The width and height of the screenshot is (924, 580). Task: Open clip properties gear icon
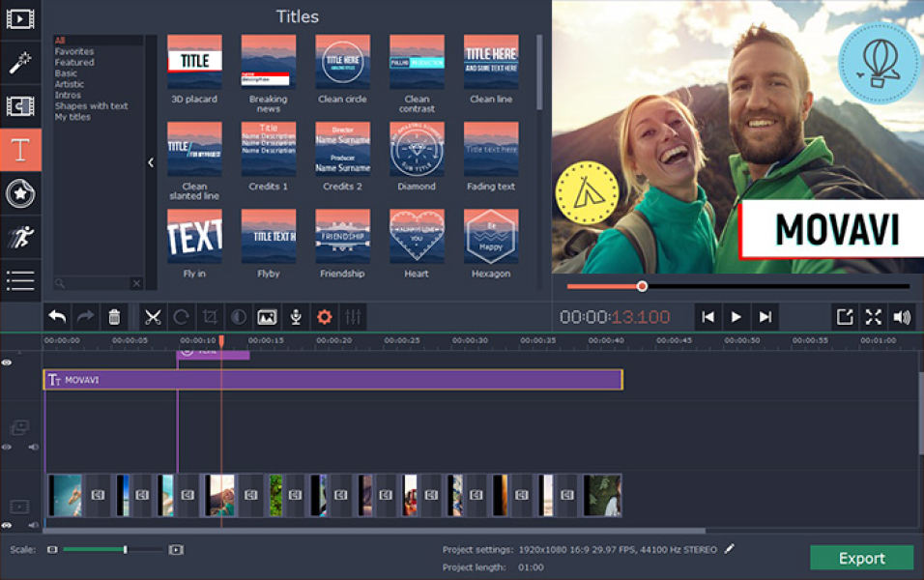(x=324, y=317)
